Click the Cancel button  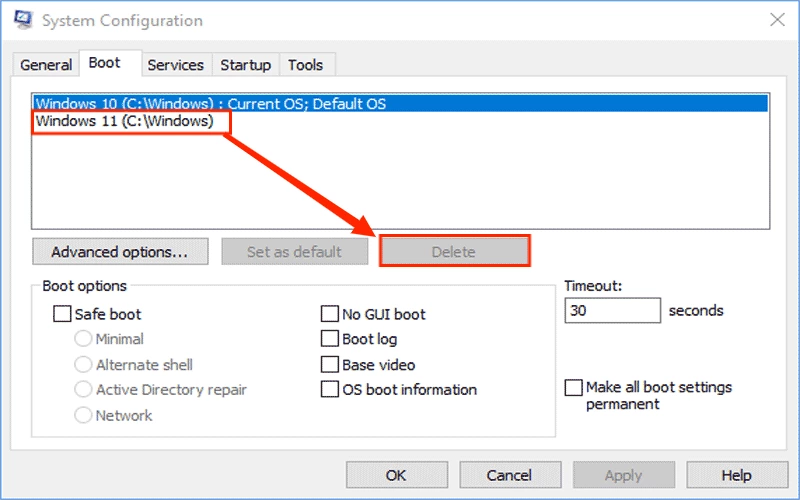(510, 475)
